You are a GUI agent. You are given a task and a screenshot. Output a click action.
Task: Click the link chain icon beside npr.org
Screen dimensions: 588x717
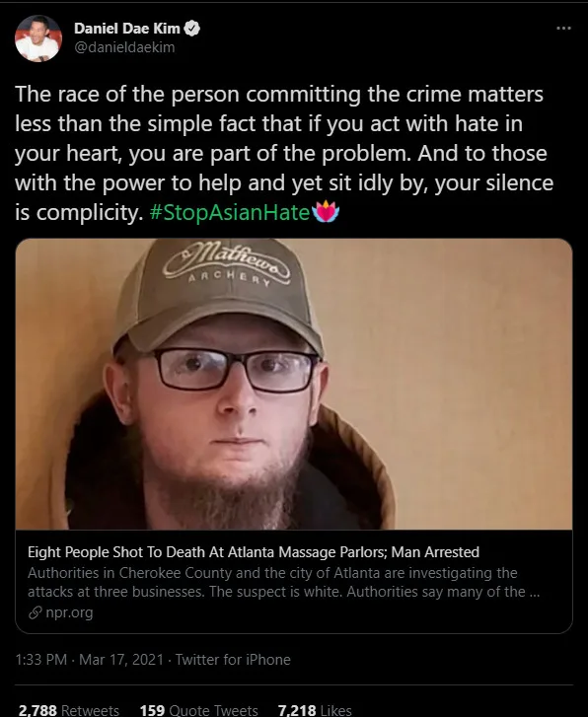point(36,612)
